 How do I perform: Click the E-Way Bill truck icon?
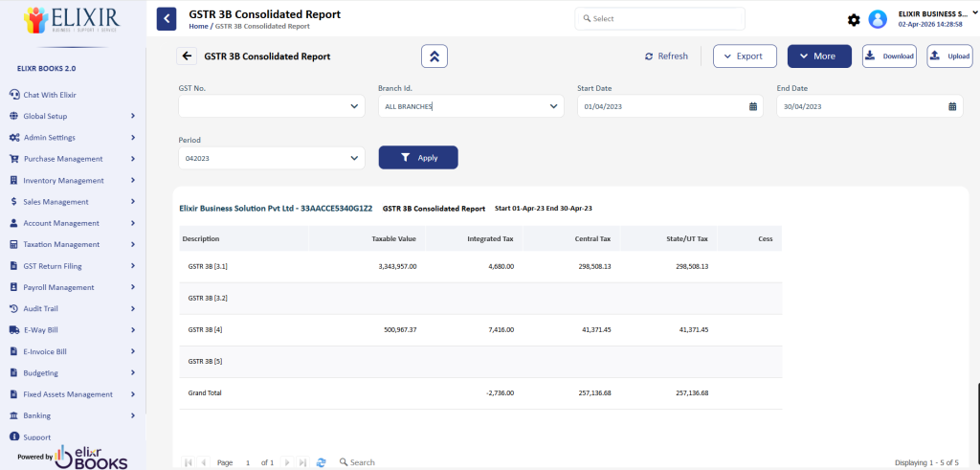(x=13, y=330)
